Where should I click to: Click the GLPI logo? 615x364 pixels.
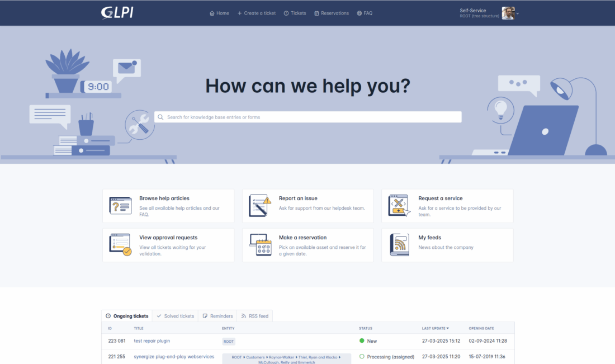click(117, 12)
